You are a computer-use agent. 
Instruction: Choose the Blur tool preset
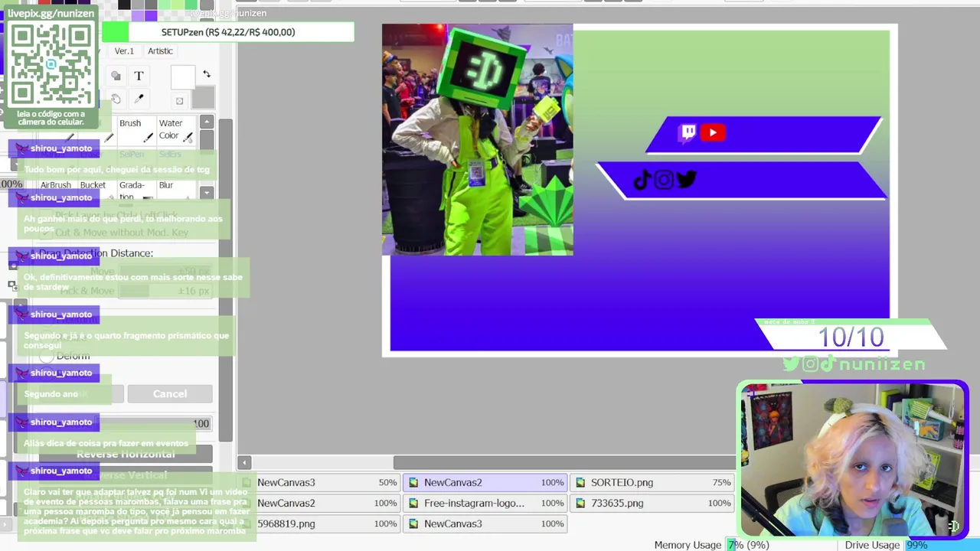pyautogui.click(x=176, y=189)
